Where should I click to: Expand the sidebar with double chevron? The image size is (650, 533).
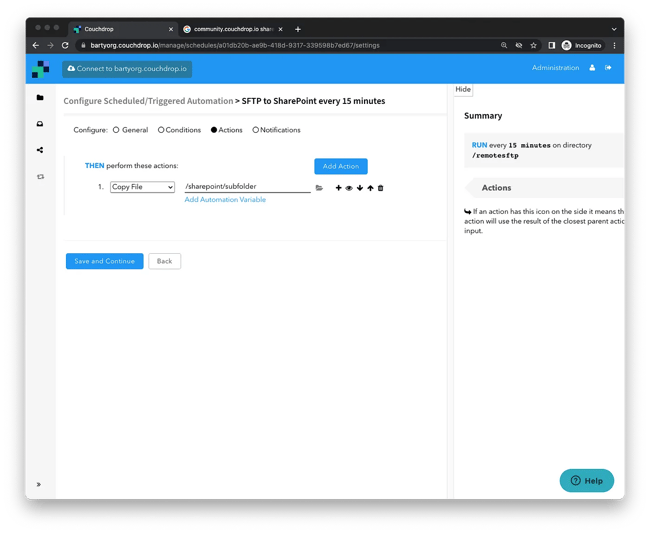[x=39, y=484]
